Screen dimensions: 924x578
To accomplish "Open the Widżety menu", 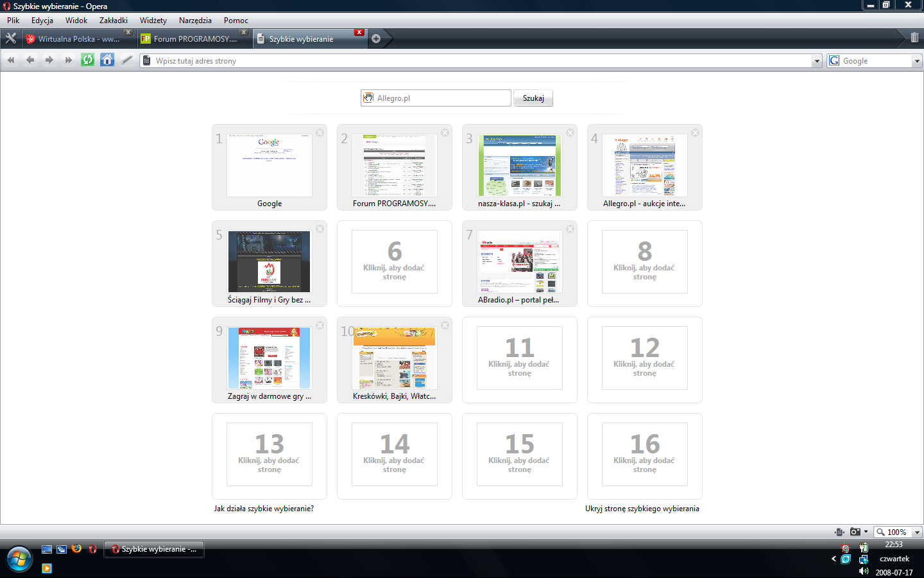I will coord(153,21).
